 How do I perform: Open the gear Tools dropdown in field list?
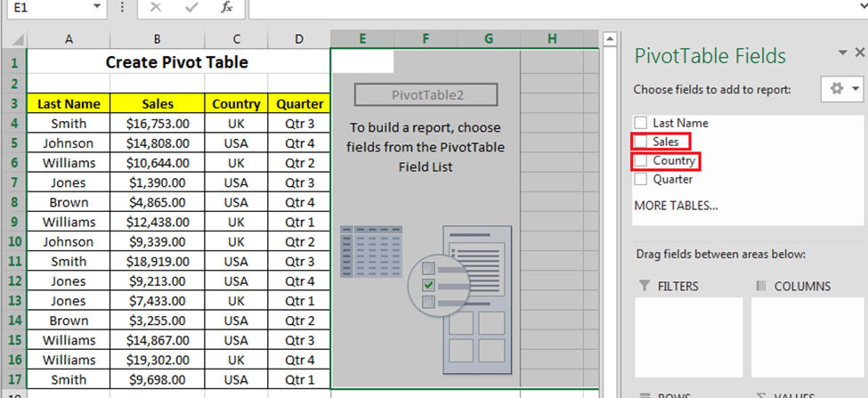click(x=844, y=89)
